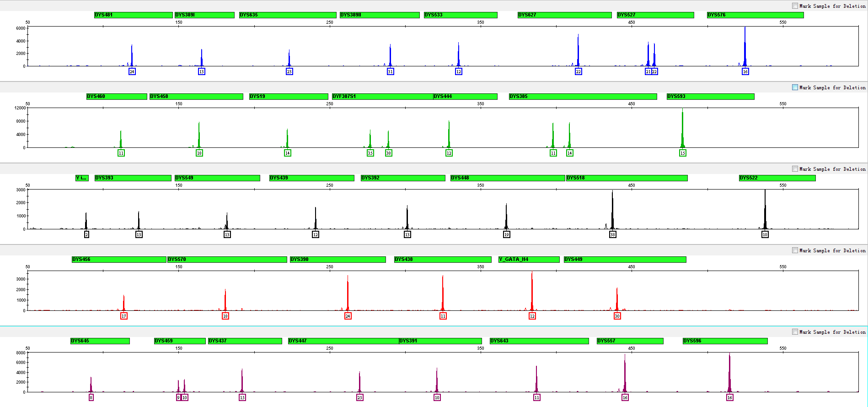Enable Mark Sample for Deletion for DYS393 panel
The height and width of the screenshot is (407, 868).
coord(795,169)
